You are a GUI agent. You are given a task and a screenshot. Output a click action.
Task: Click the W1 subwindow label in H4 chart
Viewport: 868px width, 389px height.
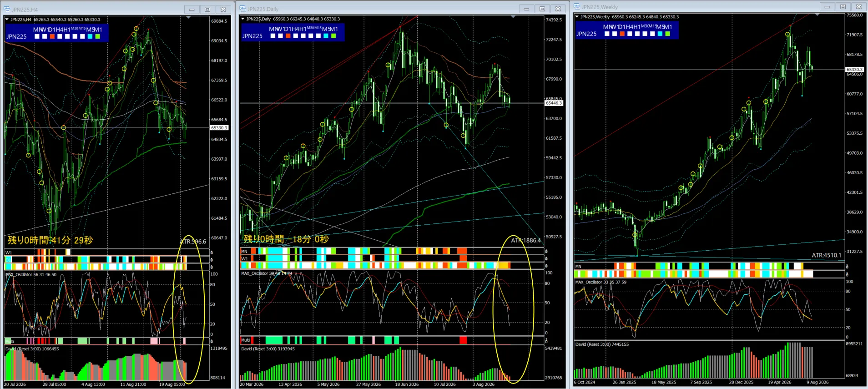pyautogui.click(x=9, y=253)
